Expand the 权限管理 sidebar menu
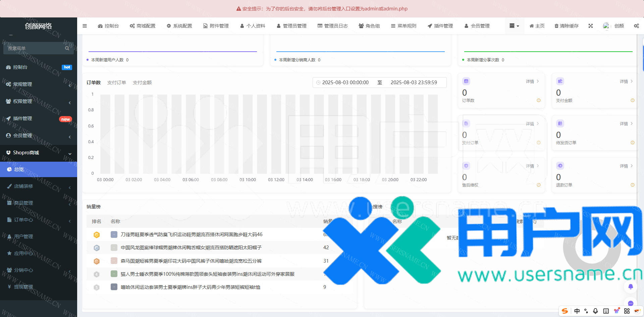This screenshot has width=644, height=317. point(39,101)
